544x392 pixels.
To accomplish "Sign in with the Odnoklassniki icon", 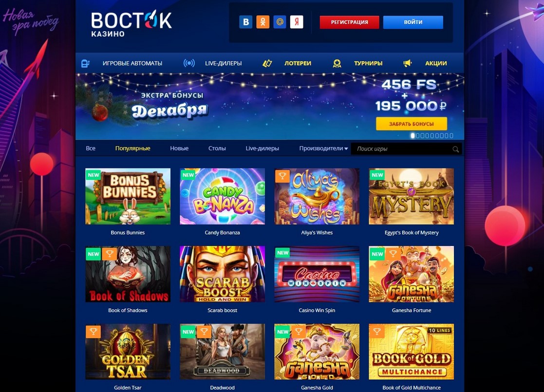I will (263, 22).
